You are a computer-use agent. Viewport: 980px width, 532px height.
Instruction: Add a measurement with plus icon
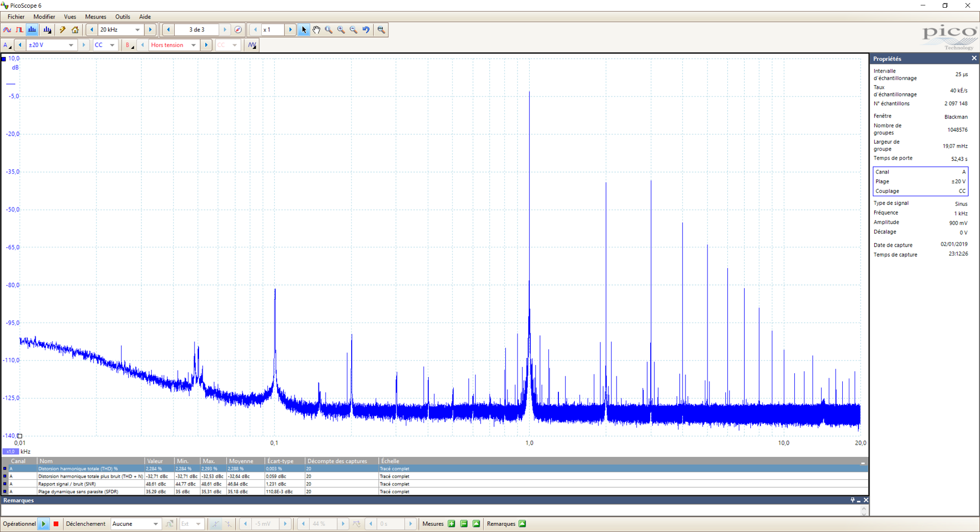(x=452, y=524)
